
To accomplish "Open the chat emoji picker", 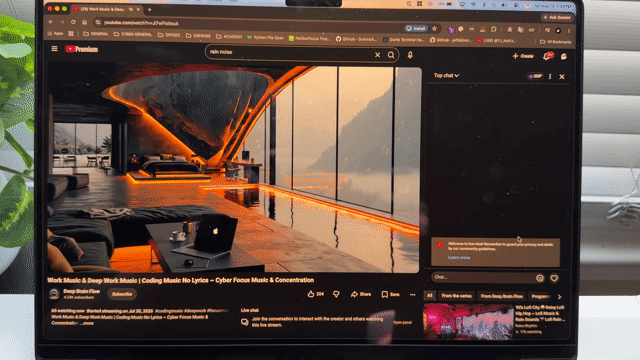I will tap(540, 278).
